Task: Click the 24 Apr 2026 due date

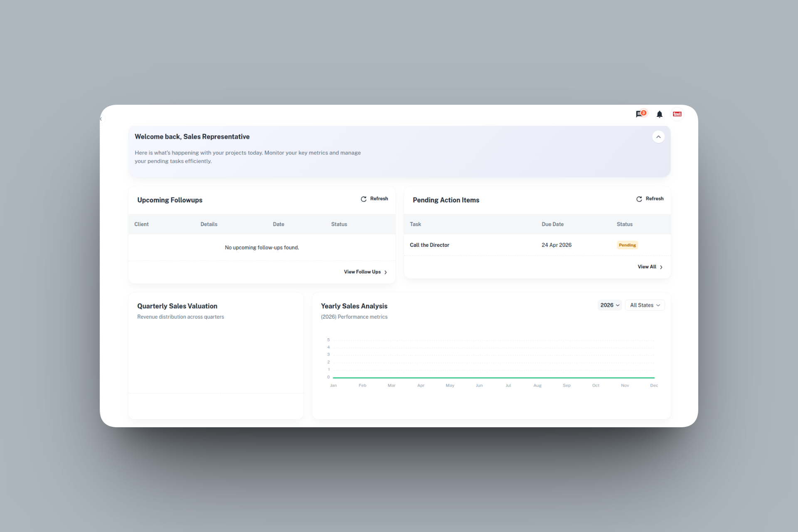Action: (557, 245)
